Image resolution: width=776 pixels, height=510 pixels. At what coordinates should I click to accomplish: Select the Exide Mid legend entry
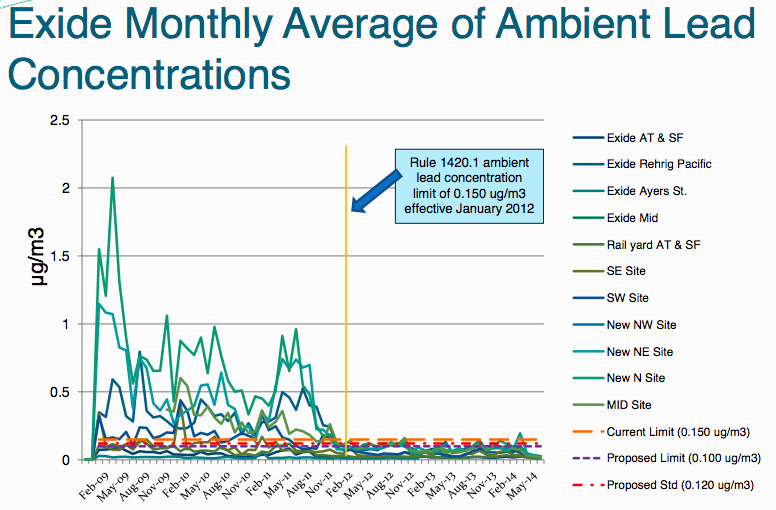tap(634, 217)
